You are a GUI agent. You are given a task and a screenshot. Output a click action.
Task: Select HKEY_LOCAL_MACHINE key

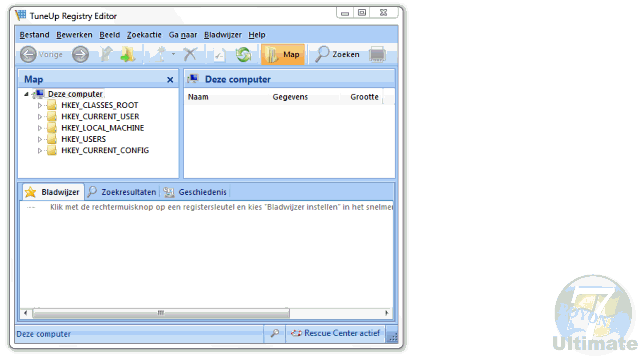102,128
